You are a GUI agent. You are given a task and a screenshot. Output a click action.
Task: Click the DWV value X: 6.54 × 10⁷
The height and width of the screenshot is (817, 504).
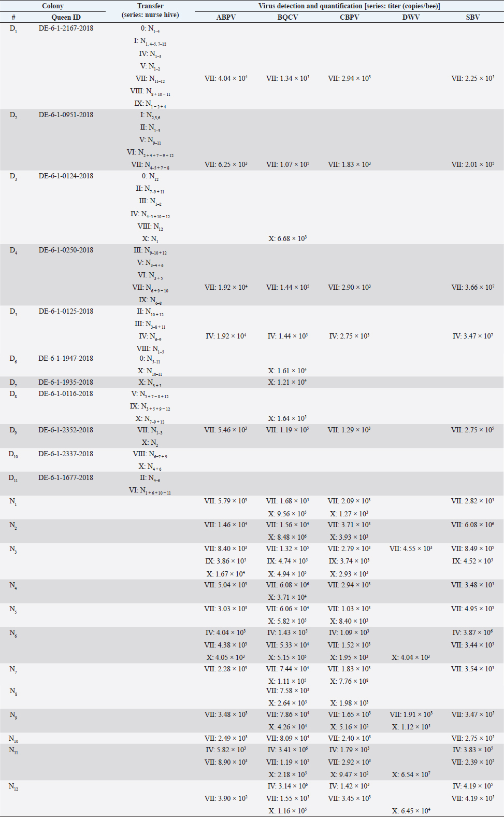point(411,774)
